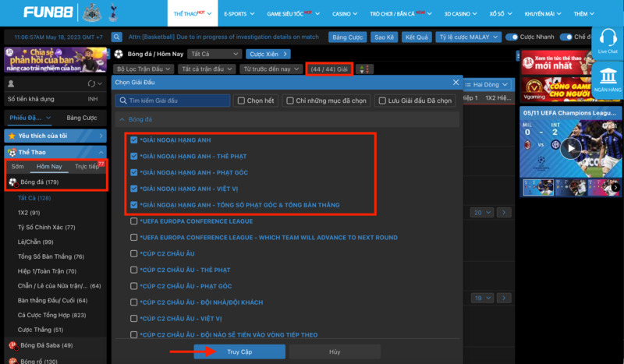Toggle the Cược Nhanh switch
The image size is (624, 364).
[x=512, y=37]
